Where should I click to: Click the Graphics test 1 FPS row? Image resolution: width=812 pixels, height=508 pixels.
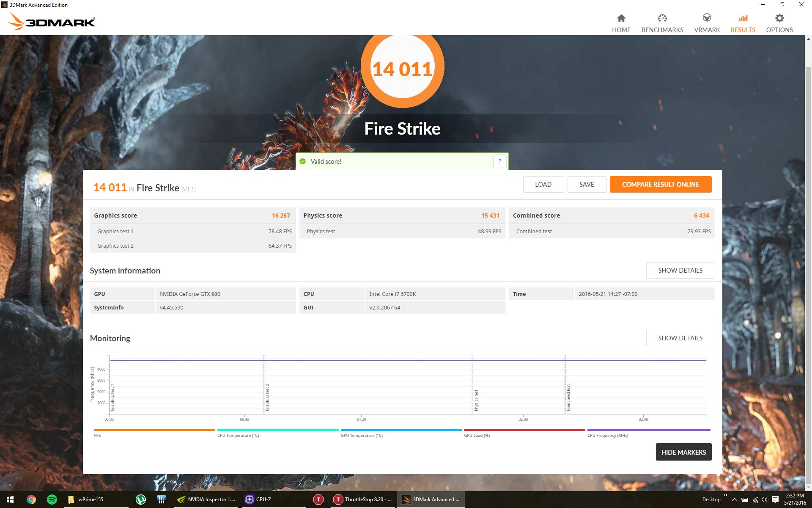pyautogui.click(x=193, y=231)
